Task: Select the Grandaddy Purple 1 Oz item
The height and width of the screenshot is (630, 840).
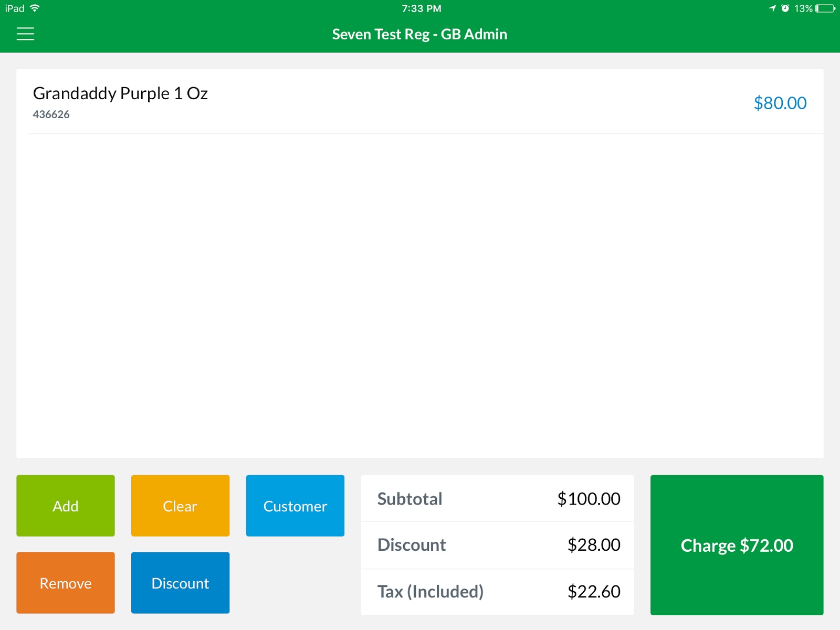Action: 420,102
